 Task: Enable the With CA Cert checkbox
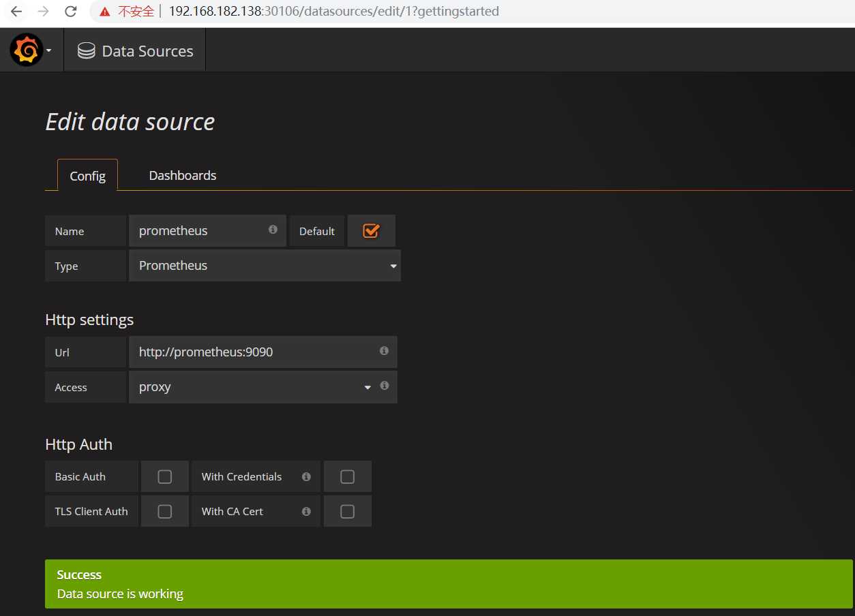(x=347, y=511)
